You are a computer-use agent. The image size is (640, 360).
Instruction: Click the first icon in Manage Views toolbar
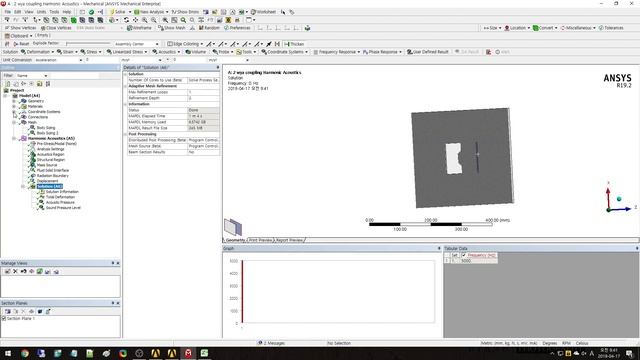(7, 271)
